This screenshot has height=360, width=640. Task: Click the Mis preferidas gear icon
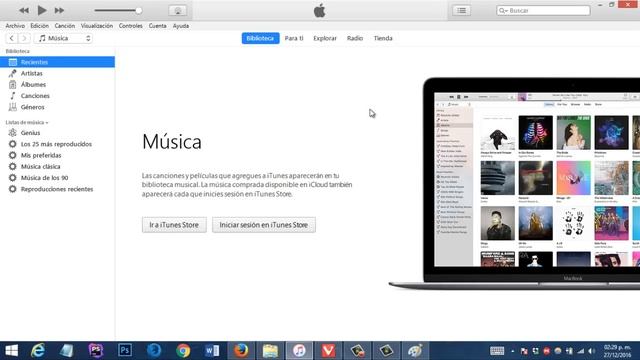13,156
